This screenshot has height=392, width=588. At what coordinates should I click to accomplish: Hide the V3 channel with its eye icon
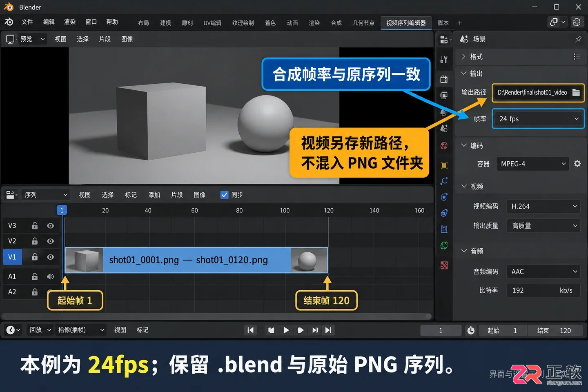click(50, 226)
